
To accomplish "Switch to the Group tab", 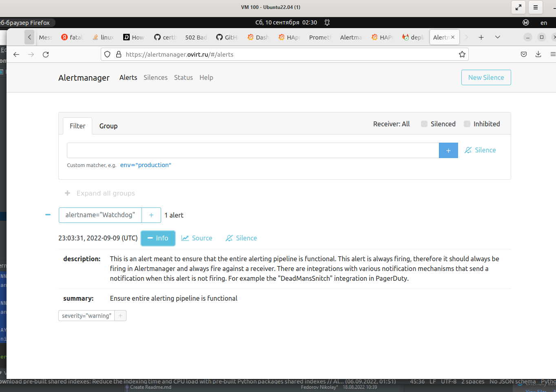I will click(x=109, y=126).
